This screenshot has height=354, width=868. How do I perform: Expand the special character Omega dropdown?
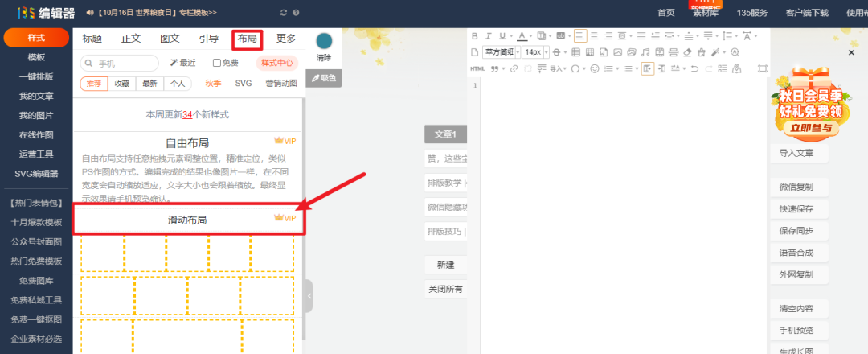pos(584,68)
